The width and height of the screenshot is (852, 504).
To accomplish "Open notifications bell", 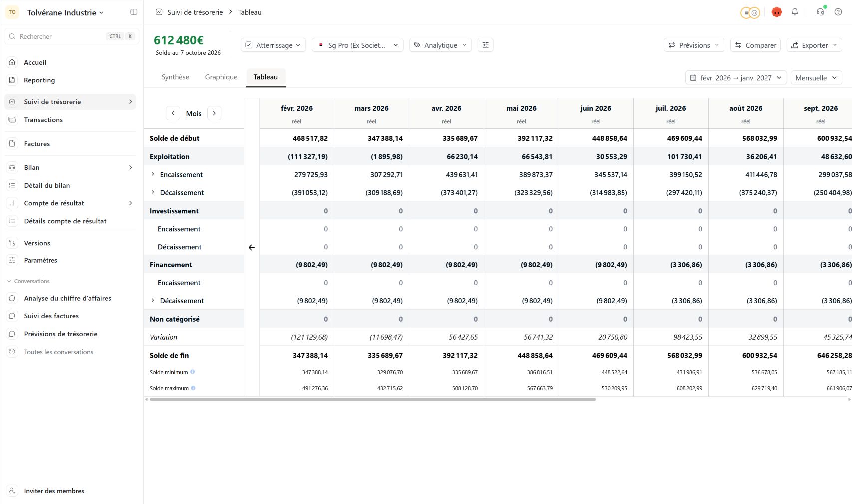I will (x=795, y=12).
